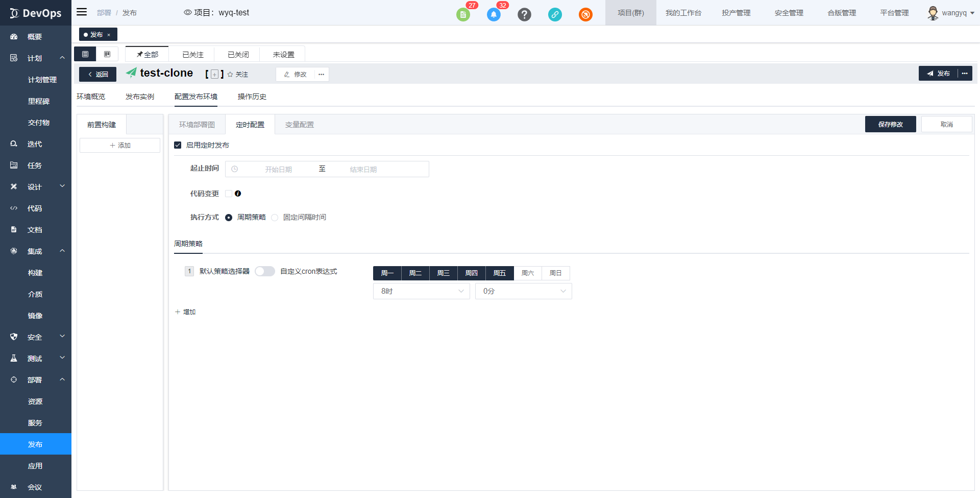Switch to card view beside list view icon
This screenshot has height=498, width=980.
pos(107,54)
